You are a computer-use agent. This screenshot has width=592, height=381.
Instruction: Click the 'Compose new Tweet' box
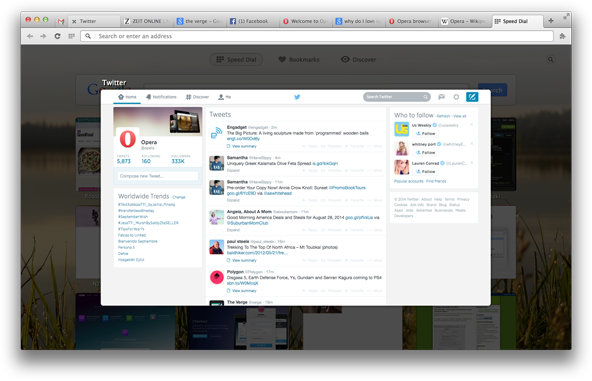tap(157, 176)
